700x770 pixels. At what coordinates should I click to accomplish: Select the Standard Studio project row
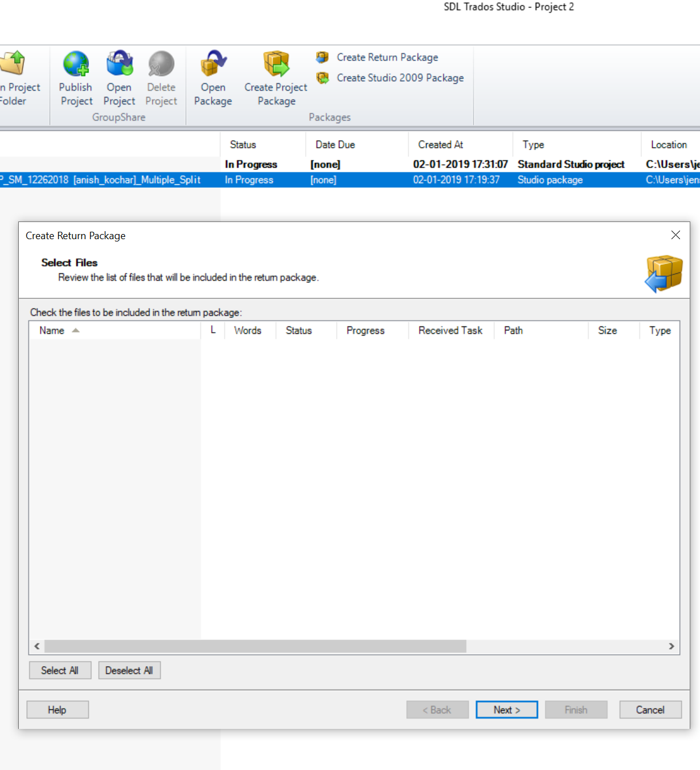pos(350,164)
